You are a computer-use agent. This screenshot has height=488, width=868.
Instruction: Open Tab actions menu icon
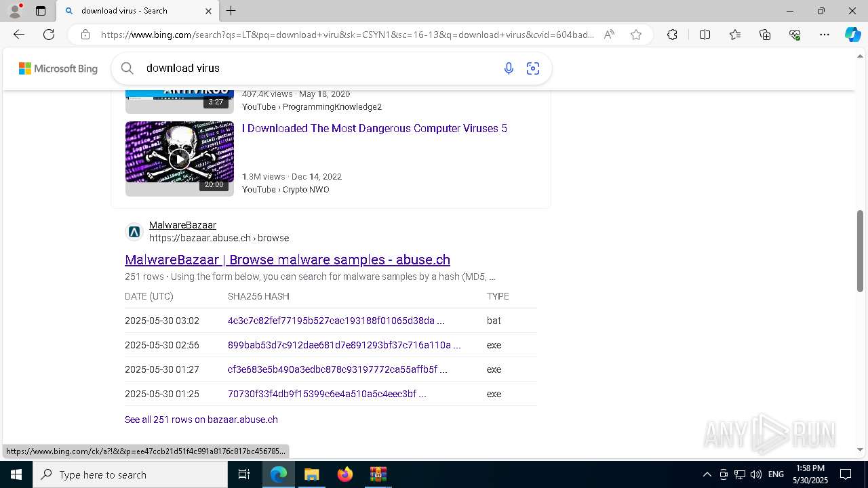point(41,11)
